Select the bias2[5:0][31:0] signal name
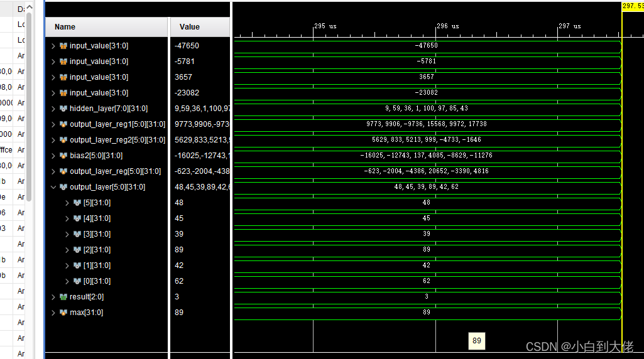 click(96, 156)
